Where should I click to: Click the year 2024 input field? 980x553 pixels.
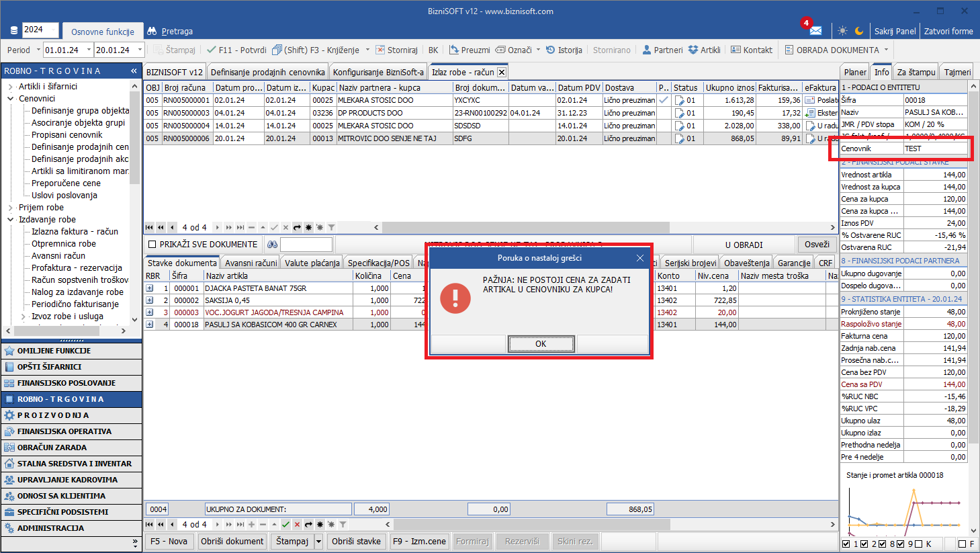click(x=40, y=30)
